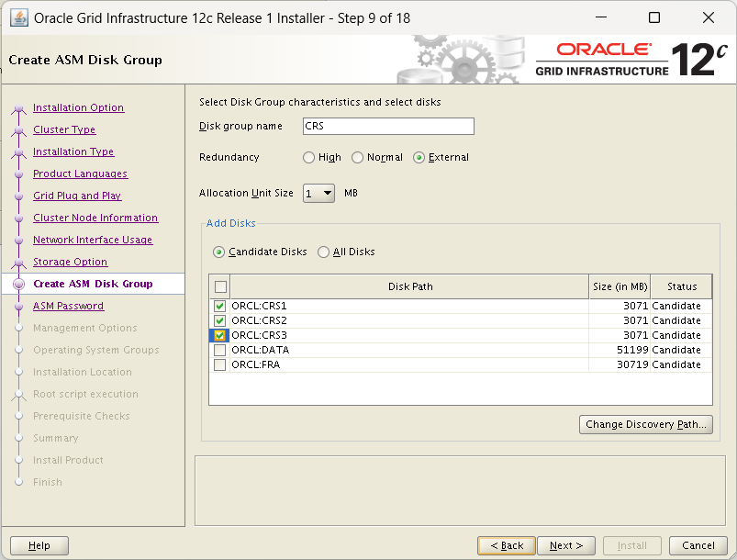
Task: Open the Network Interface Usage step
Action: pyautogui.click(x=93, y=241)
